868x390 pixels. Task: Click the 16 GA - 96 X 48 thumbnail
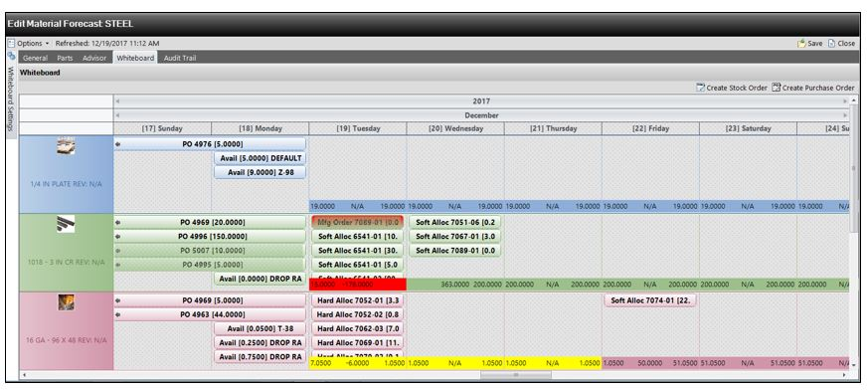pos(66,302)
